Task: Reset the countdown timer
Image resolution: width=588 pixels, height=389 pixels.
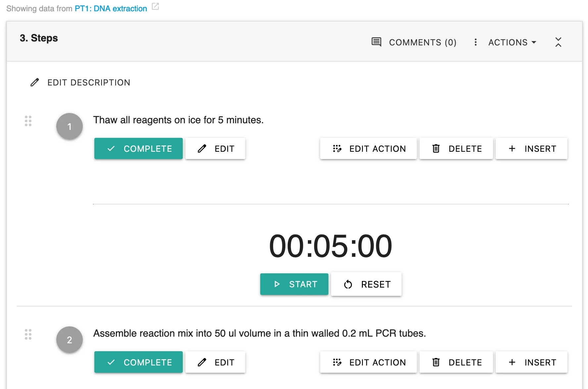Action: pyautogui.click(x=366, y=284)
